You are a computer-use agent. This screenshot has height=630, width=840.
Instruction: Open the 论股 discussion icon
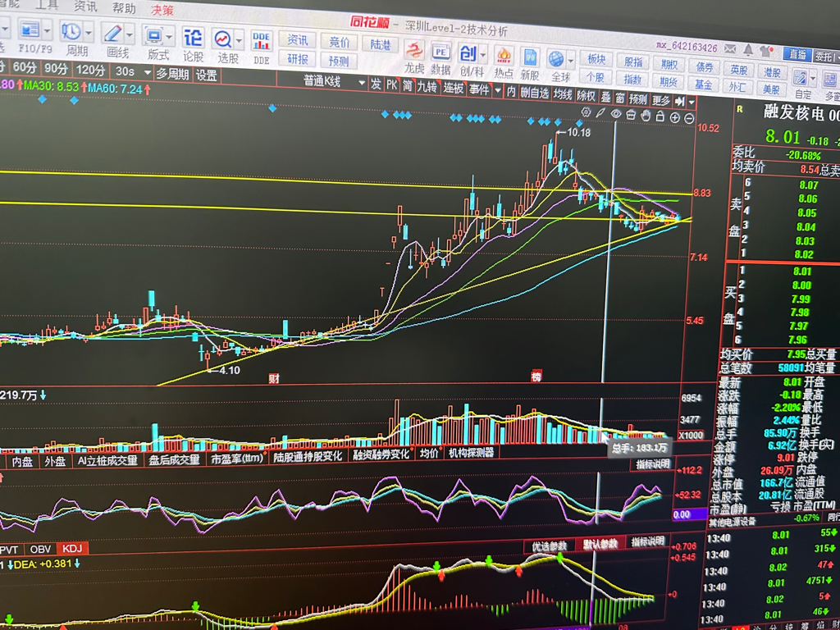click(193, 38)
